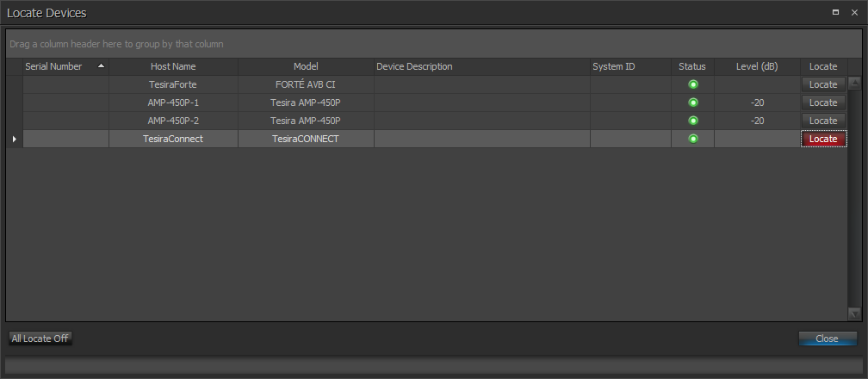868x379 pixels.
Task: Click the Device Description column header
Action: (x=481, y=66)
